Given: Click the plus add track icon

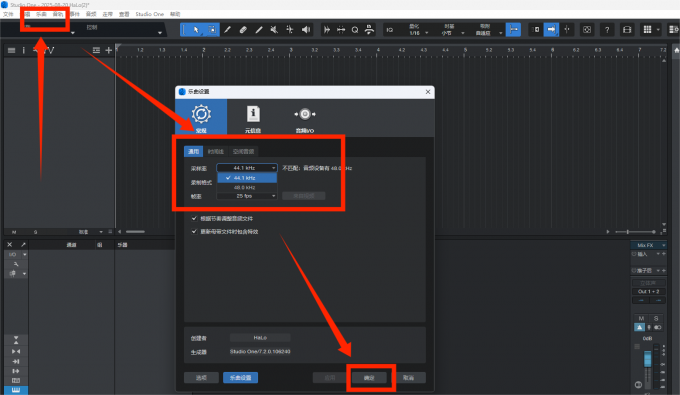Looking at the screenshot, I should point(108,50).
